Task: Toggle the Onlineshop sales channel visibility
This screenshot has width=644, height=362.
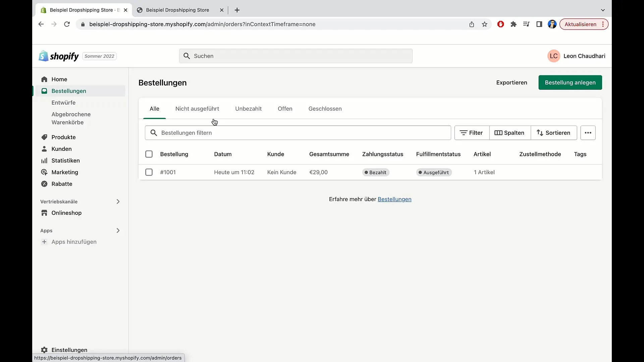Action: click(x=118, y=201)
